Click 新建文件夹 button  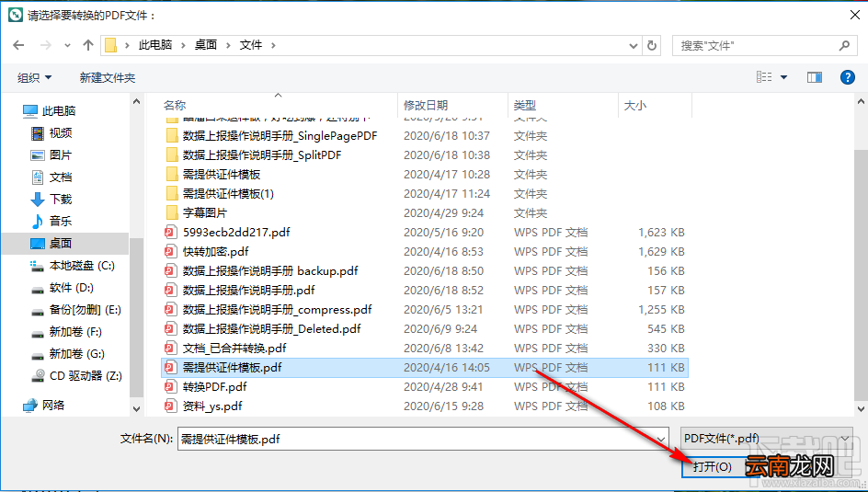click(108, 77)
